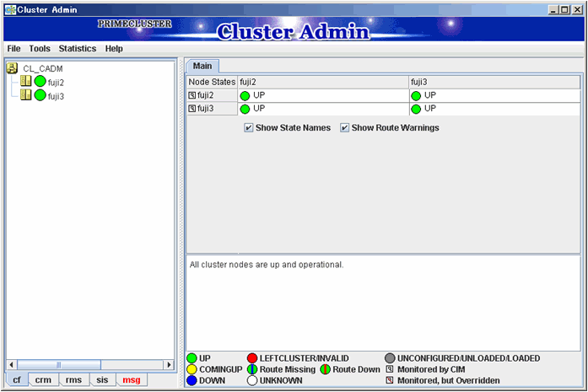588x392 pixels.
Task: Click green status circle beside fuji2 in tree
Action: (x=40, y=81)
